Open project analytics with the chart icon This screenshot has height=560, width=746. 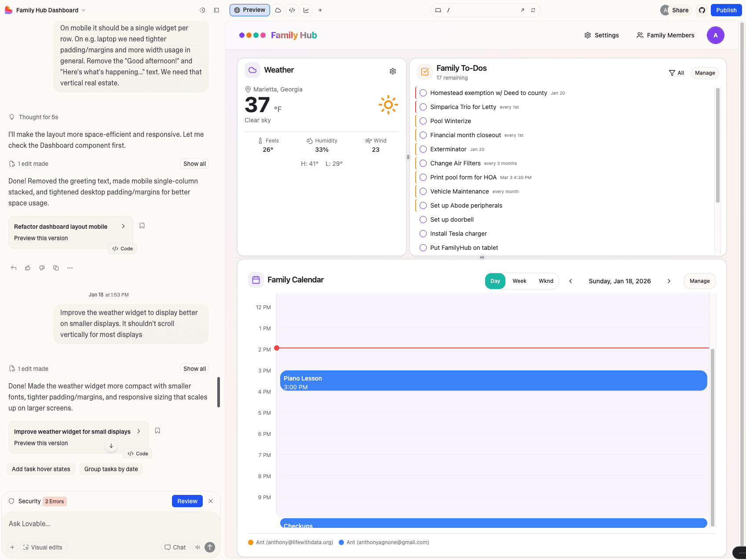306,10
